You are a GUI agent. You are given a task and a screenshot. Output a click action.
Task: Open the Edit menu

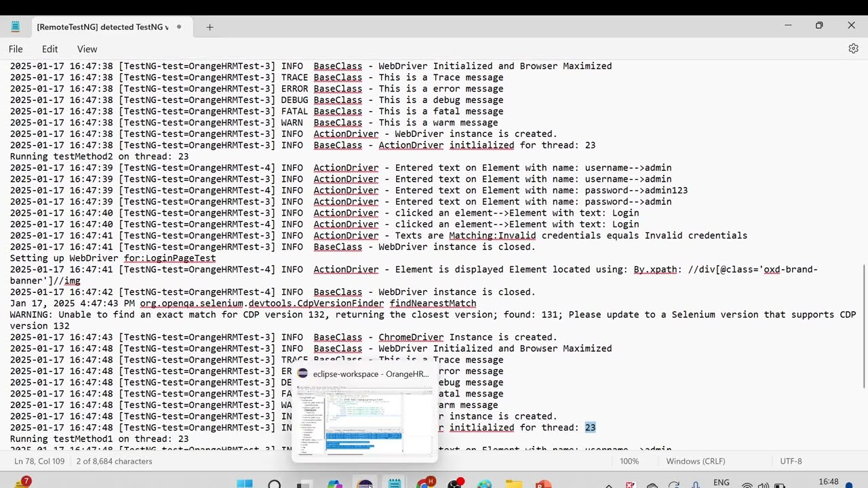(x=50, y=49)
